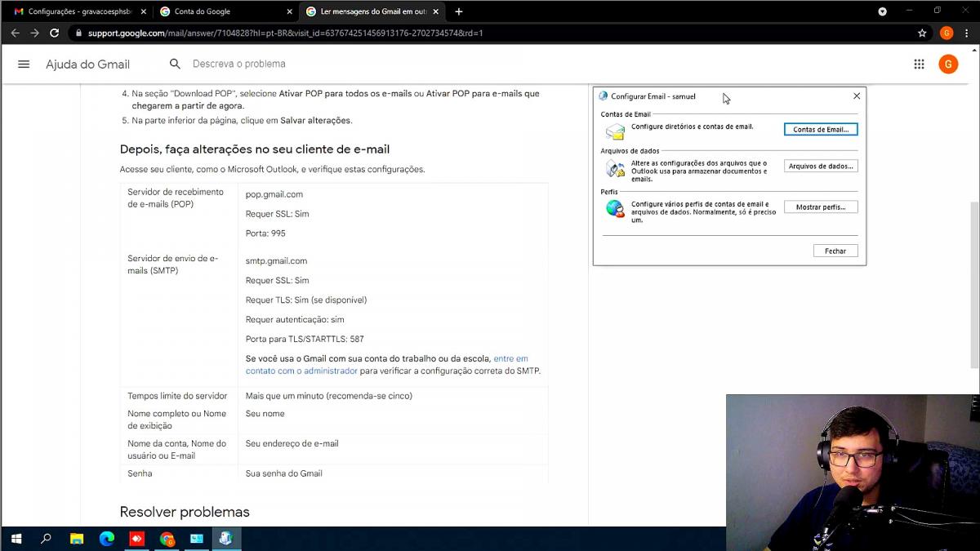
Task: Switch to the Mail setup taskbar icon
Action: point(226,539)
